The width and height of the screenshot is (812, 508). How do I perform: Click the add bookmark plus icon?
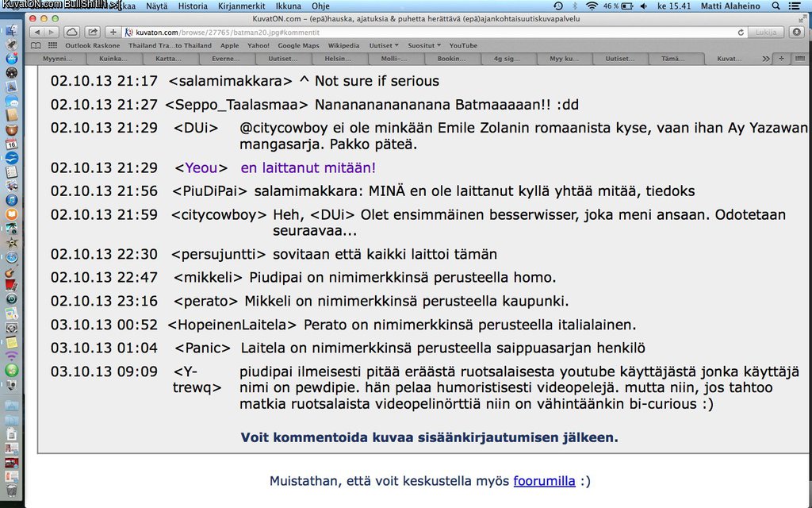tap(113, 33)
